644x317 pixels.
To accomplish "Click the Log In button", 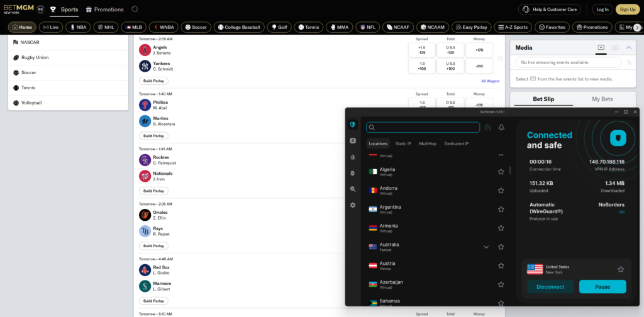I will 602,9.
